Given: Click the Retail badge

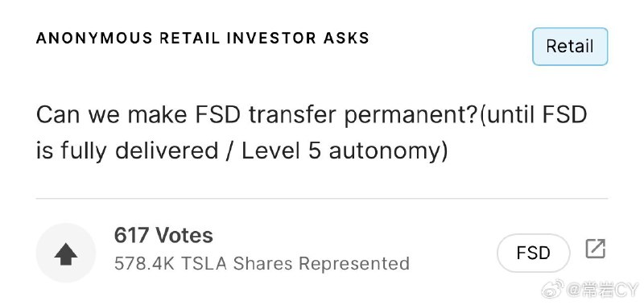Looking at the screenshot, I should [x=570, y=47].
